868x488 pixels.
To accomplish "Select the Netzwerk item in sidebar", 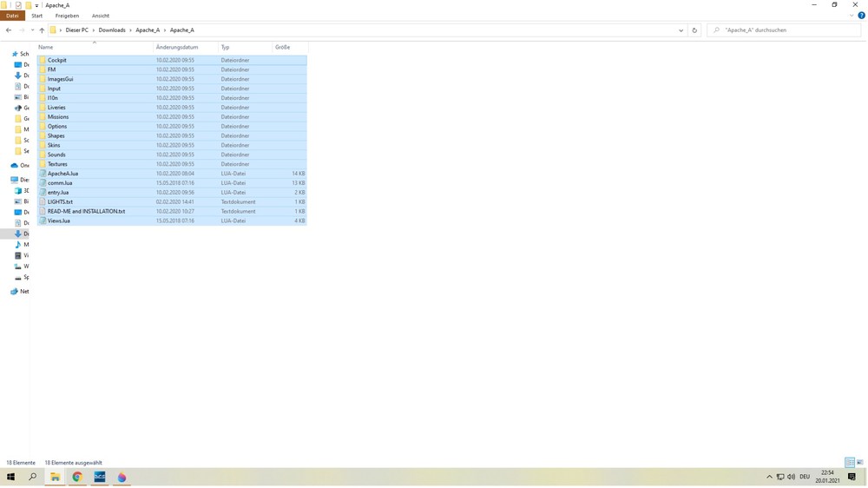I will click(20, 292).
